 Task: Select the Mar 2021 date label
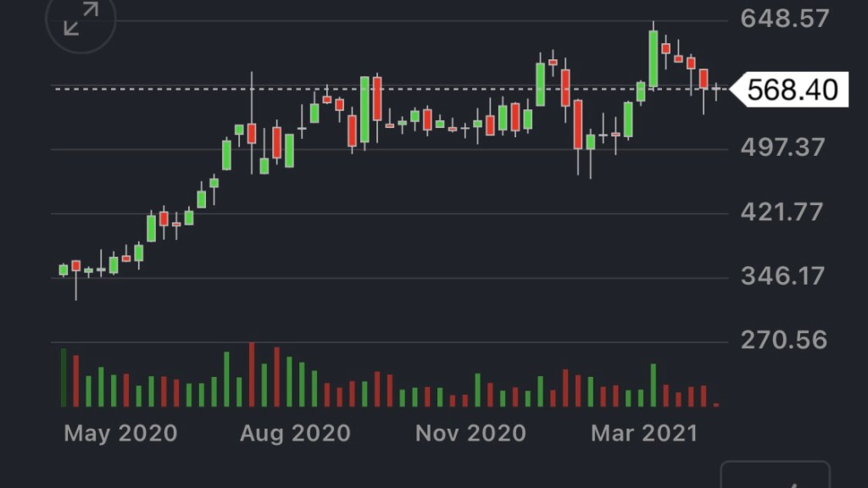point(644,434)
